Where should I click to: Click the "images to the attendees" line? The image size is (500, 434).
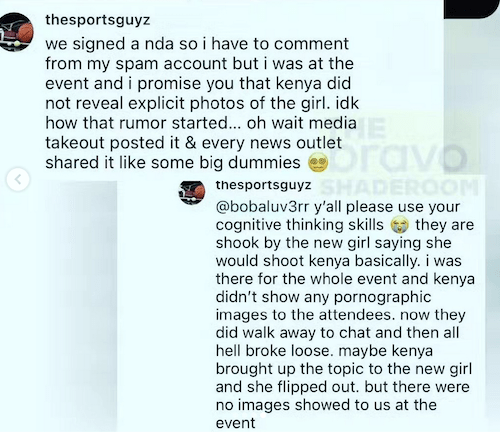point(340,315)
